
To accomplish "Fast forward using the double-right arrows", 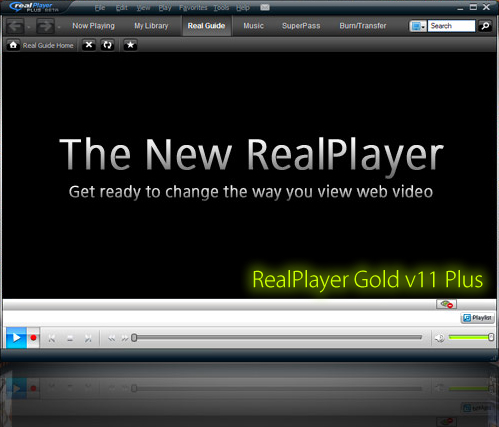I will click(x=124, y=339).
